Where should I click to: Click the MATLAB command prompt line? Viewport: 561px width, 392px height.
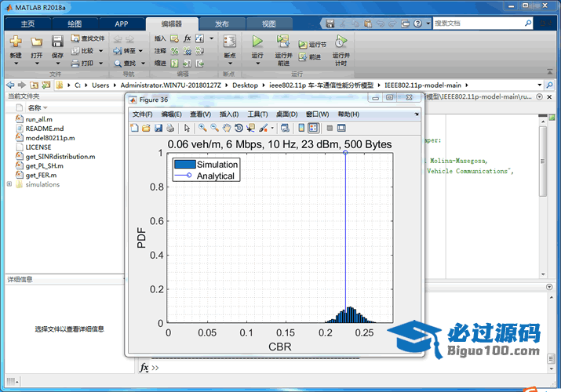[345, 368]
